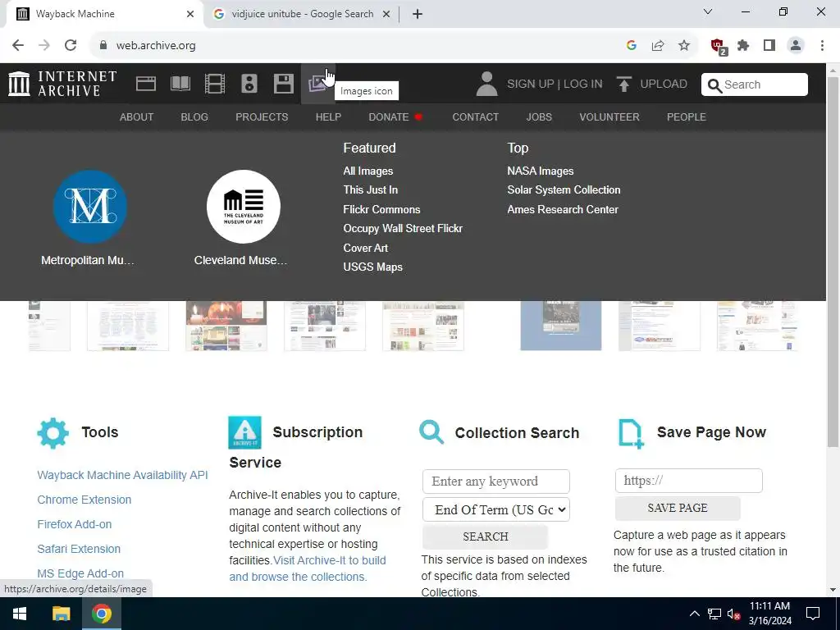Viewport: 840px width, 630px height.
Task: Open the PEOPLE menu item
Action: point(687,116)
